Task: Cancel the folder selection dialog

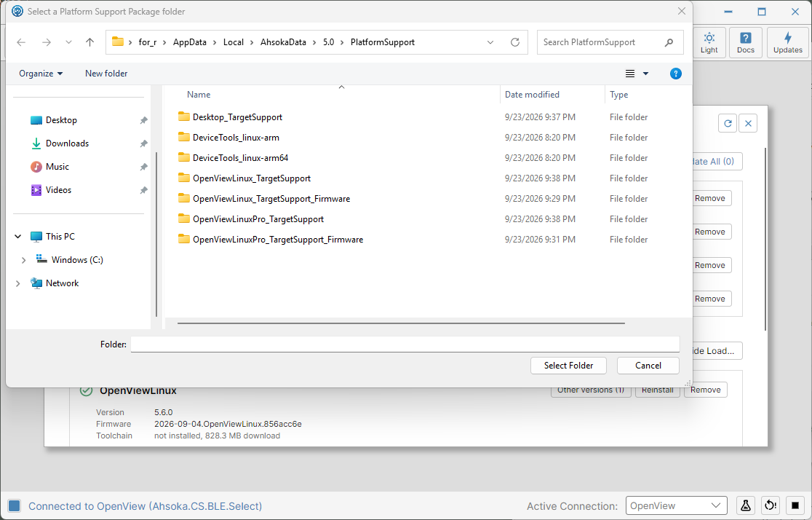Action: click(648, 366)
